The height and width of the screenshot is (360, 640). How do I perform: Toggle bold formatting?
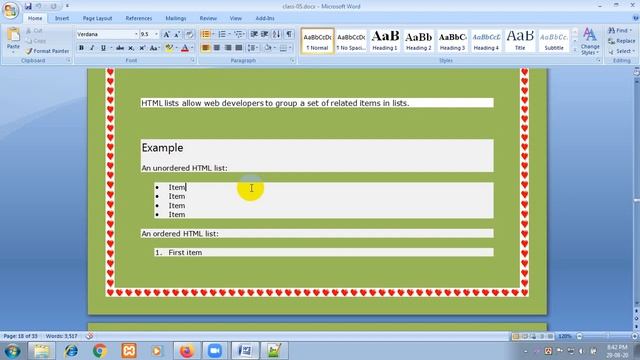coord(81,48)
